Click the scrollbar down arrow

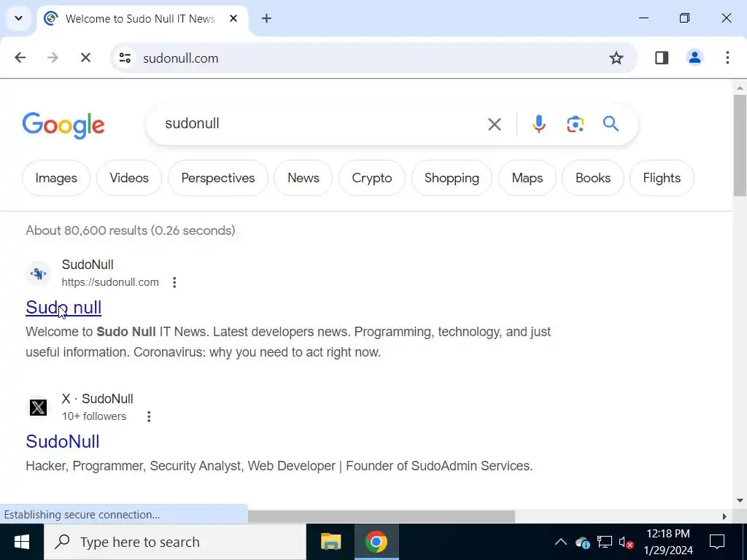click(740, 500)
